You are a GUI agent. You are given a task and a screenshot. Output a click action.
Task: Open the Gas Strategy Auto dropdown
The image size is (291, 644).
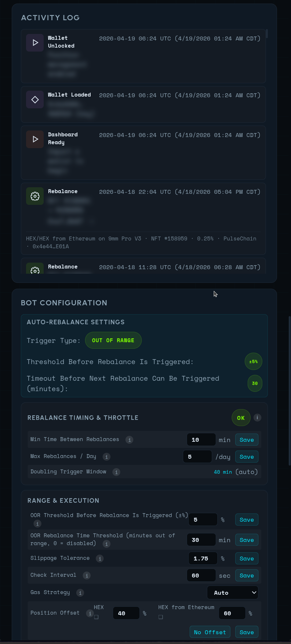click(232, 592)
